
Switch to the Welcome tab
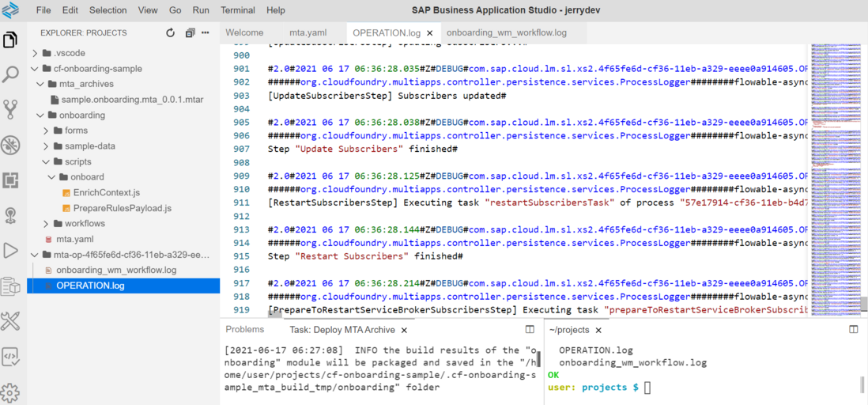pyautogui.click(x=244, y=32)
